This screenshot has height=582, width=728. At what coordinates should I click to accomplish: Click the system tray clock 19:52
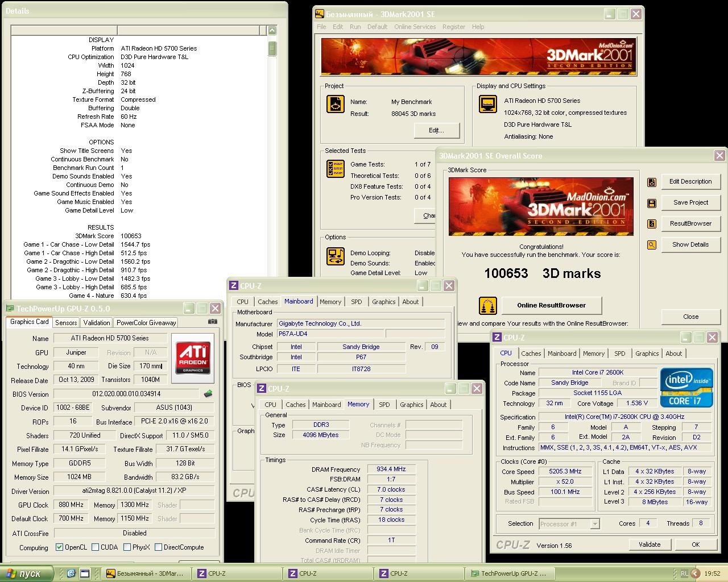(x=712, y=574)
